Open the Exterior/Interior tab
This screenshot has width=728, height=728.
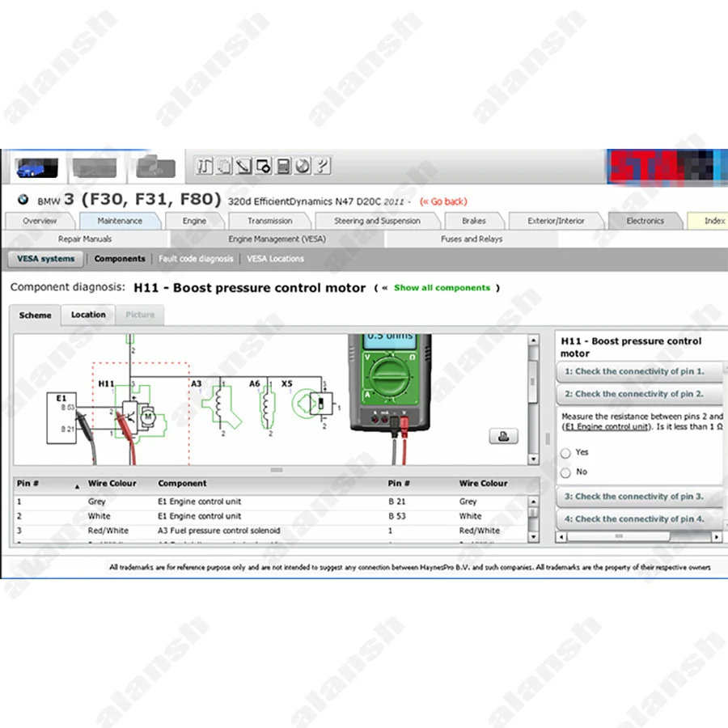coord(556,221)
